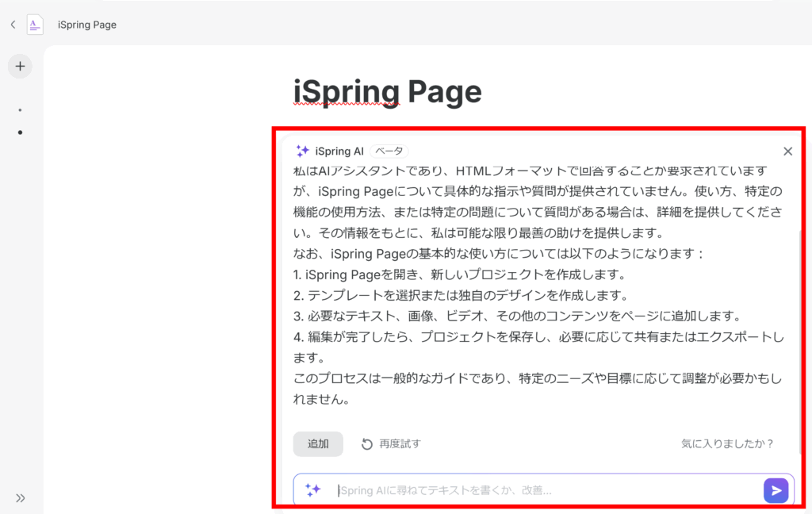Click the page document icon in header
Screen dimensions: 812x514
click(x=35, y=25)
